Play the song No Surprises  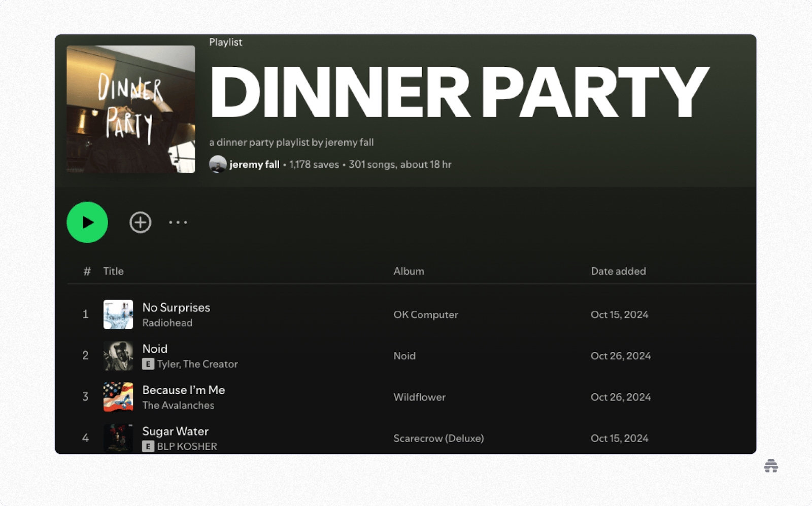(x=176, y=308)
